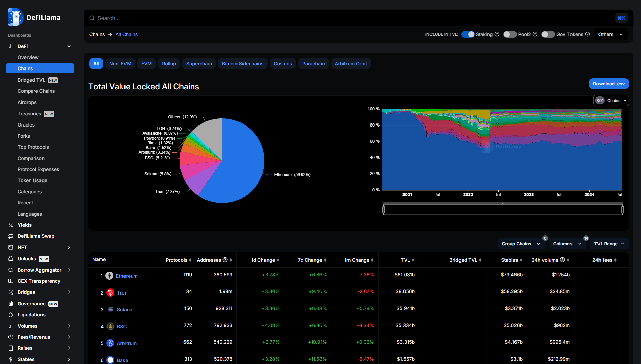
Task: Open the Group Chains dropdown
Action: coord(521,244)
